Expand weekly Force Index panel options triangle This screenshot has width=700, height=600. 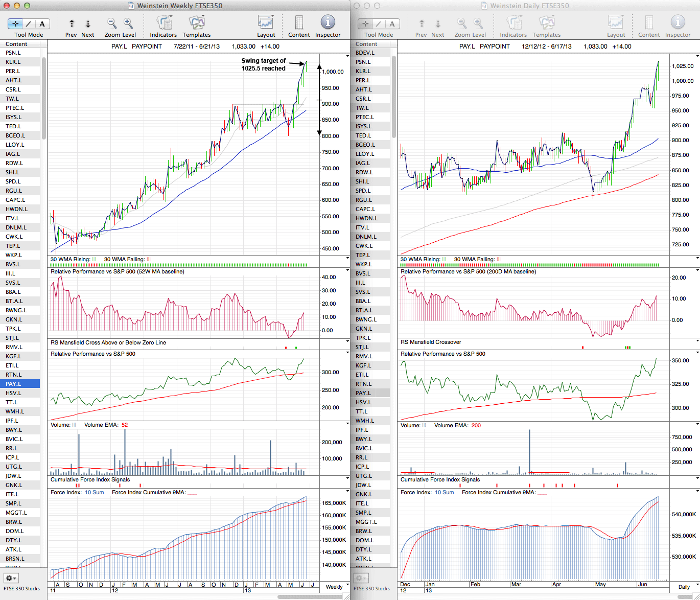[348, 491]
